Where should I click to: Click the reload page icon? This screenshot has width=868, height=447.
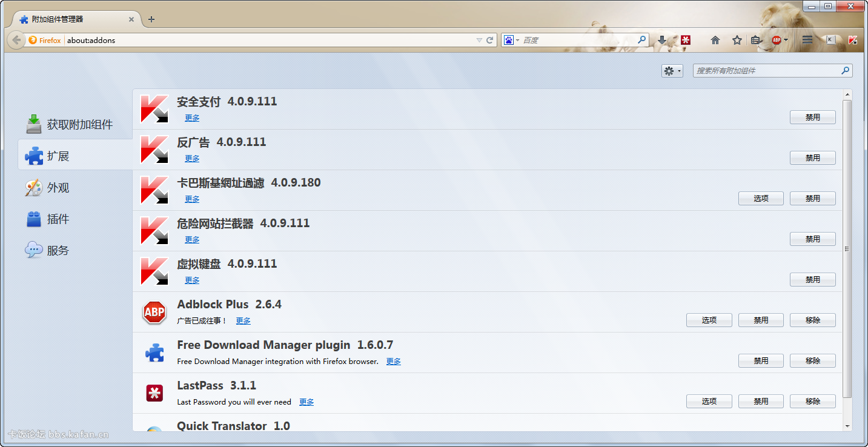point(490,40)
